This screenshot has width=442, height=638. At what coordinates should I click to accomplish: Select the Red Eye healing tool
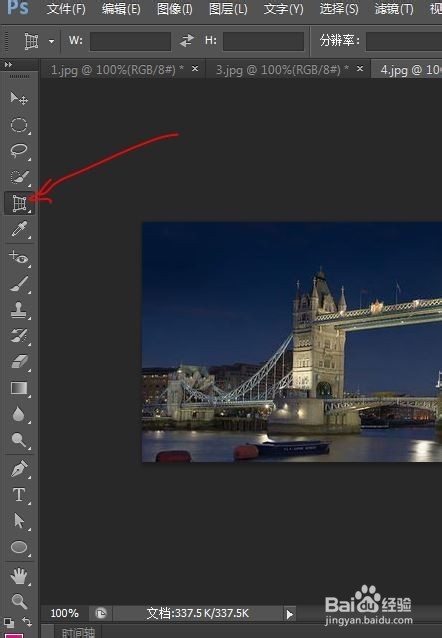click(x=19, y=258)
